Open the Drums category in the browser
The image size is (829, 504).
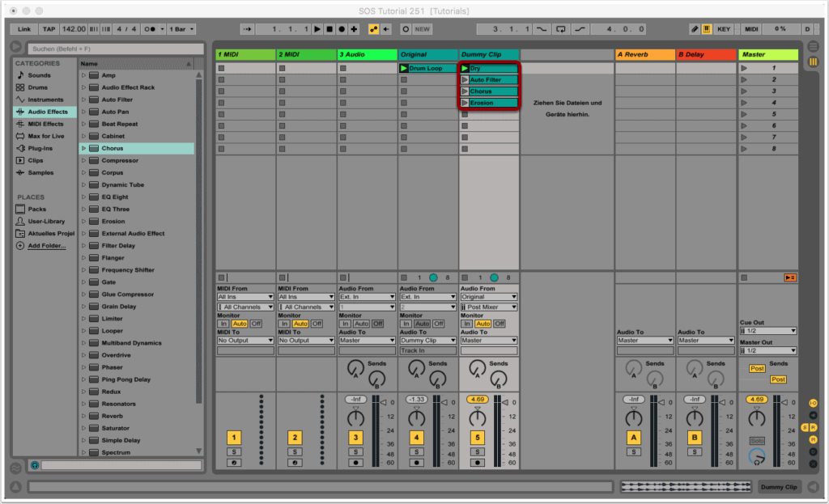(38, 87)
